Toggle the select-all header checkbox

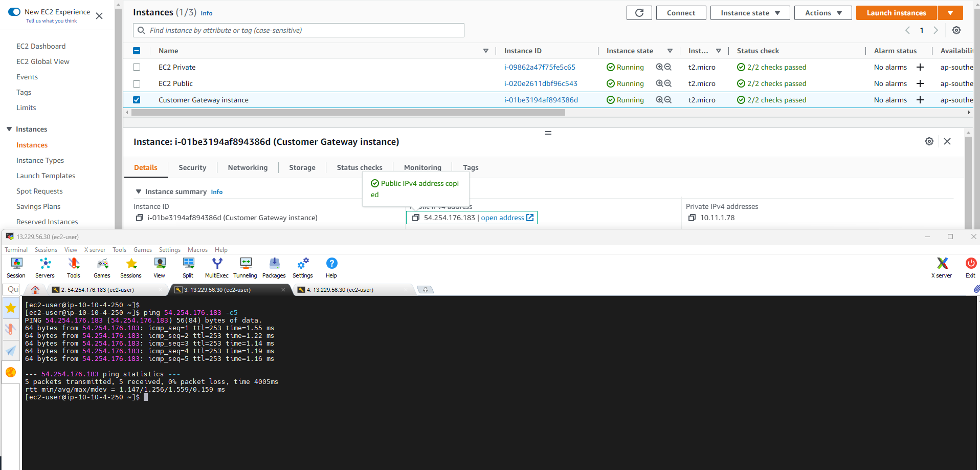click(x=137, y=51)
